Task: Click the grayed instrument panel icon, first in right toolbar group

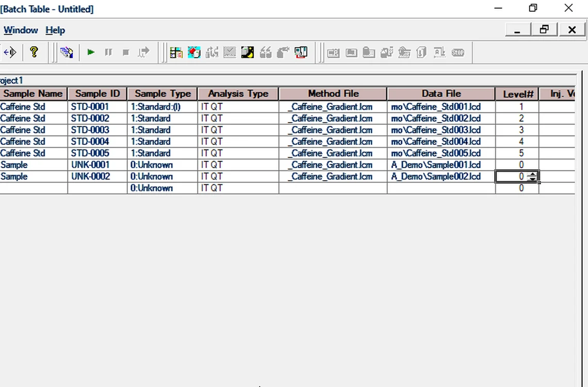Action: [x=333, y=53]
